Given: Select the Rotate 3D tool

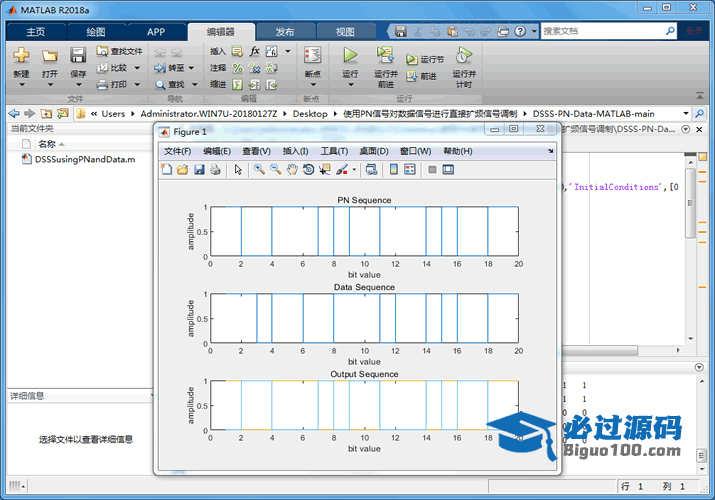Looking at the screenshot, I should [308, 170].
